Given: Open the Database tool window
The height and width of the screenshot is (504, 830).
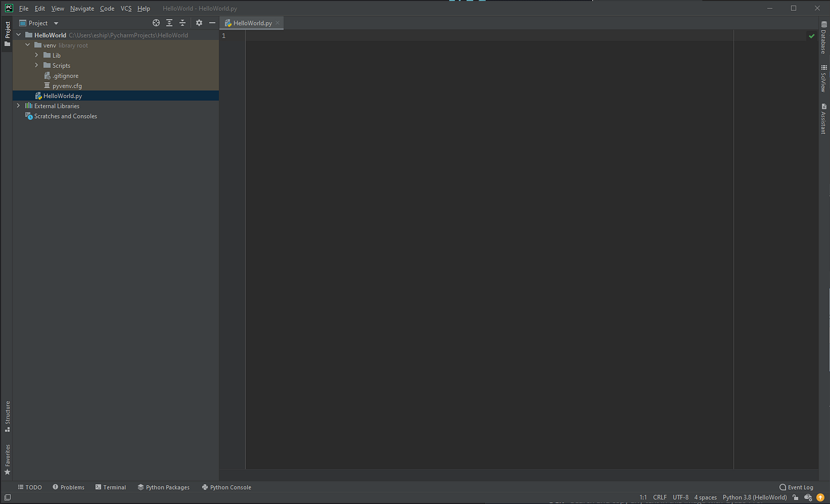Looking at the screenshot, I should tap(824, 37).
